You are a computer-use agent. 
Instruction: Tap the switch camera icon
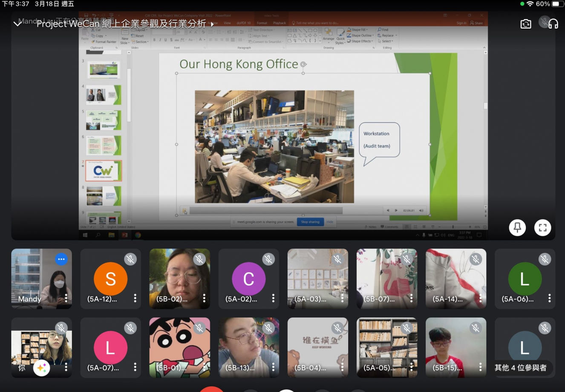526,24
